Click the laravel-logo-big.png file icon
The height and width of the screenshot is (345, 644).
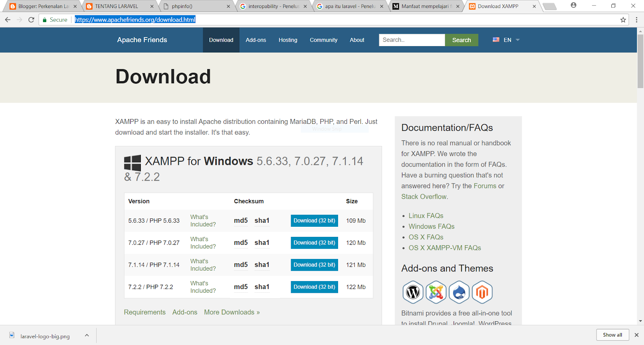point(12,335)
